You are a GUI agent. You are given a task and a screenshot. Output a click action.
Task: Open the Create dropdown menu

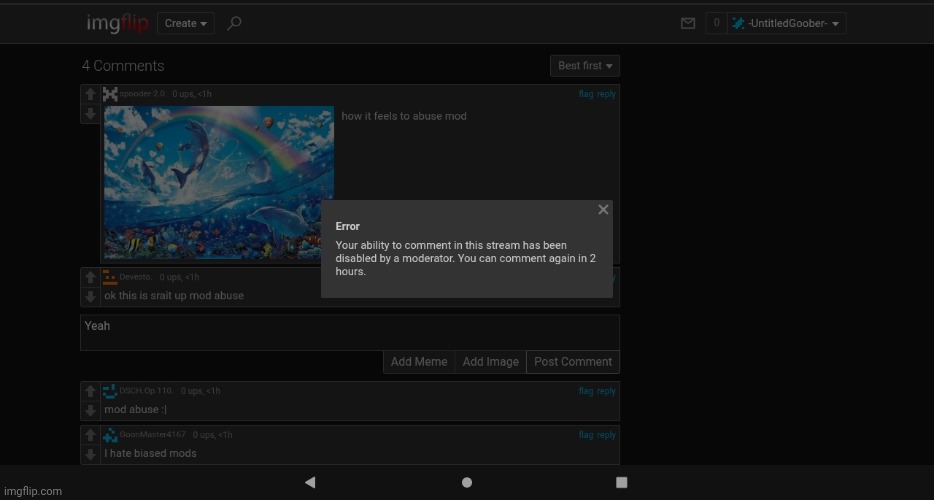pyautogui.click(x=186, y=23)
